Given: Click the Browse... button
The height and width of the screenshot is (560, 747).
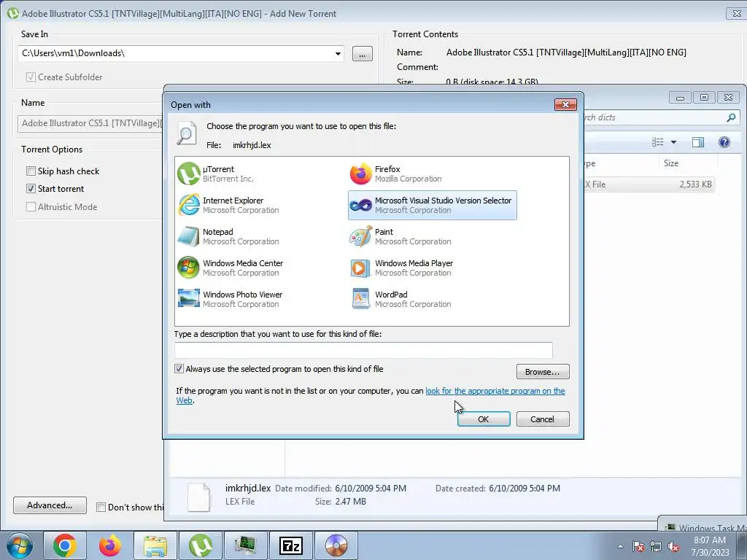Looking at the screenshot, I should (543, 371).
